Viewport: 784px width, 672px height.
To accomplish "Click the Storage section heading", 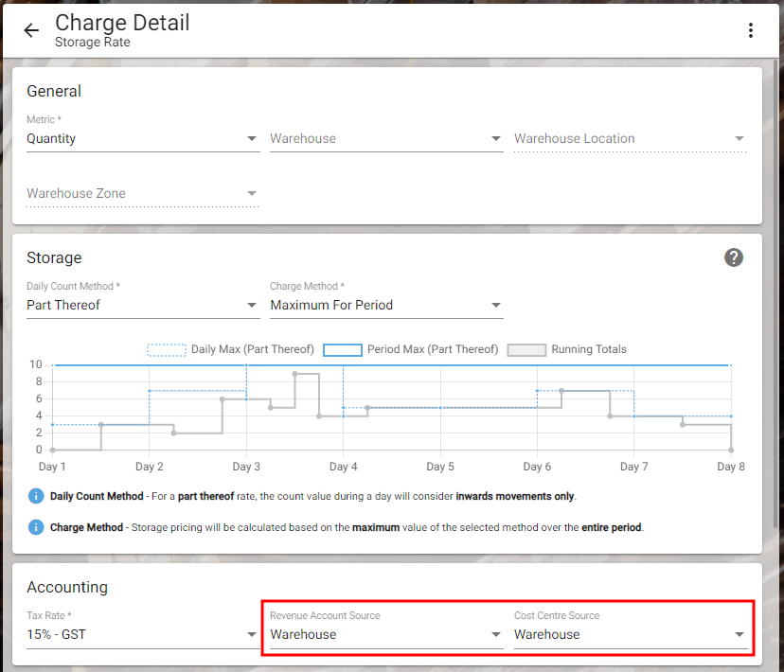I will (x=54, y=257).
